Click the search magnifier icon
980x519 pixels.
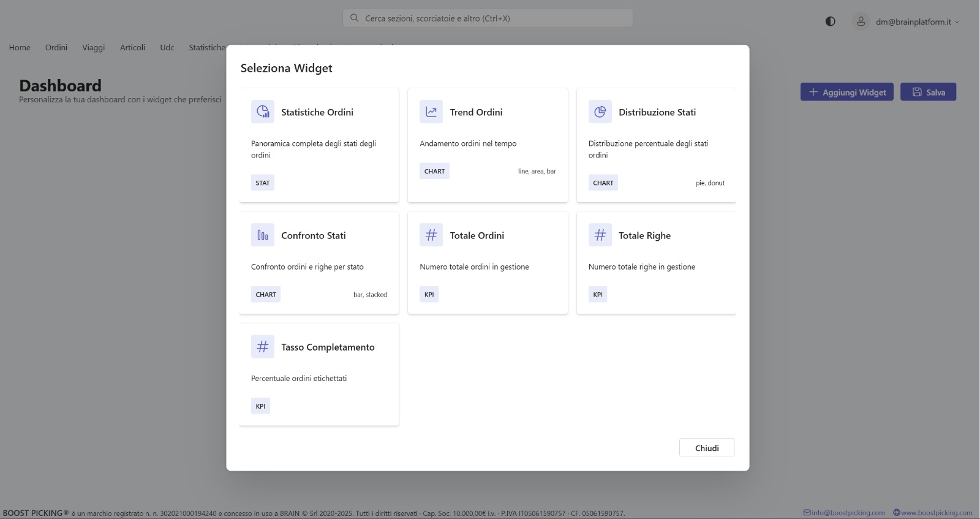(x=354, y=18)
